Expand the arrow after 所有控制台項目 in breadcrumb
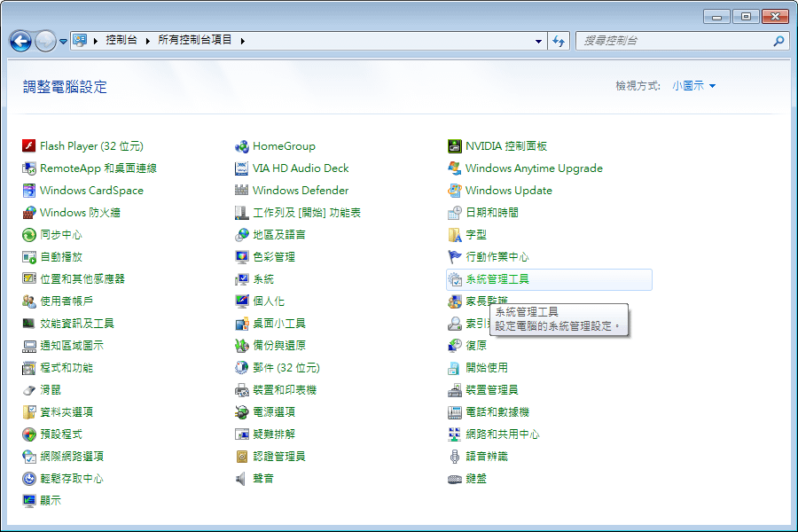This screenshot has height=532, width=798. tap(243, 41)
